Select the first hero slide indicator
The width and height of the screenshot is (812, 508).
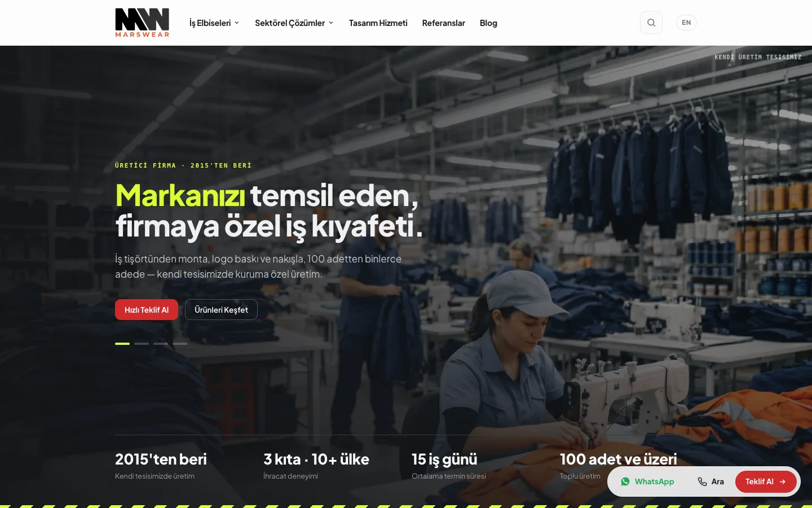click(122, 343)
